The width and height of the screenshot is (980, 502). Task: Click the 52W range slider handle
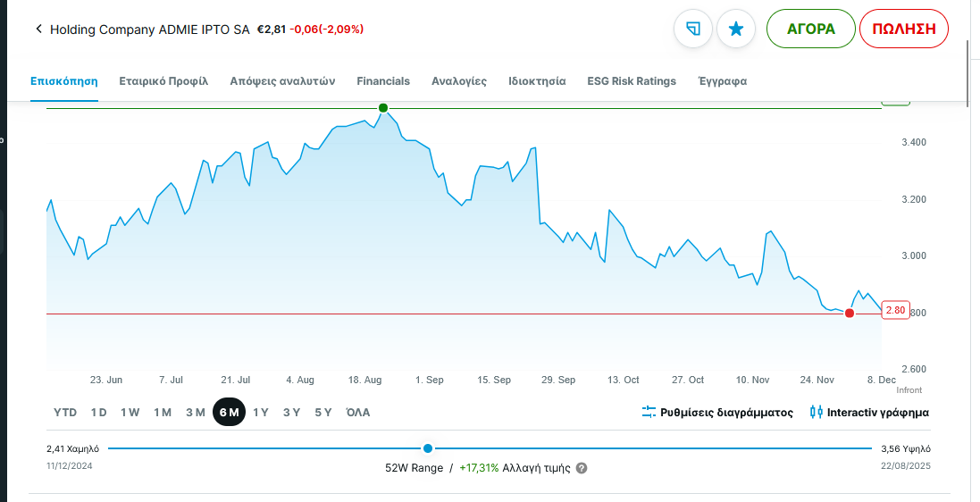point(428,448)
